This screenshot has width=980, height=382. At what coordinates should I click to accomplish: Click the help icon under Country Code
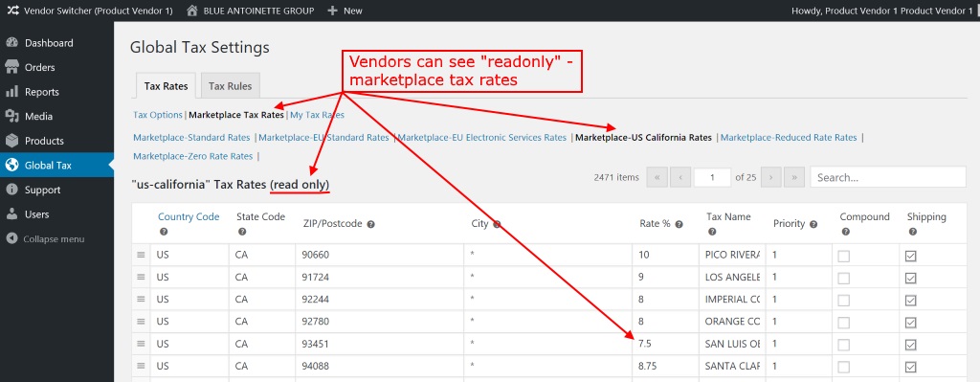164,232
